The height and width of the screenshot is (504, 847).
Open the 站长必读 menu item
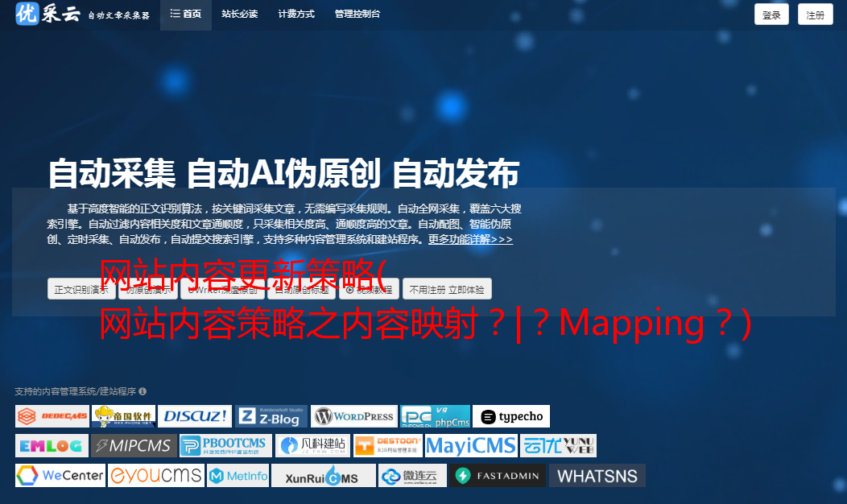239,14
